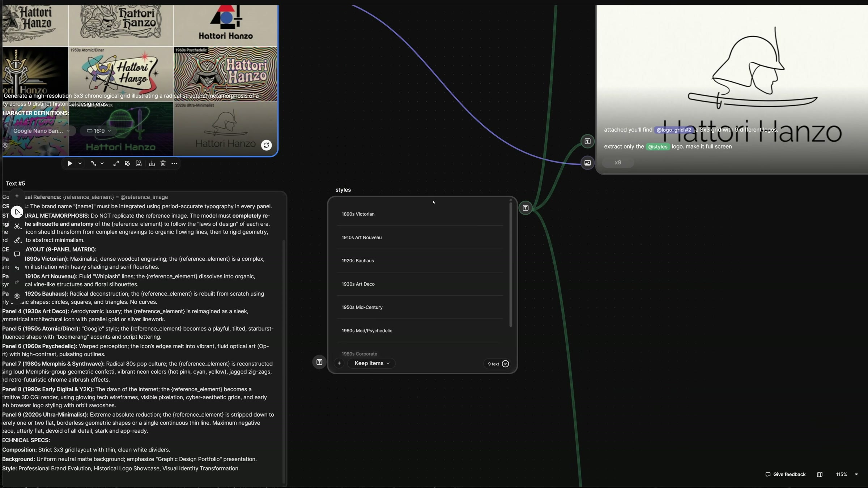
Task: Change the 16:9 aspect ratio dropdown
Action: tap(99, 131)
